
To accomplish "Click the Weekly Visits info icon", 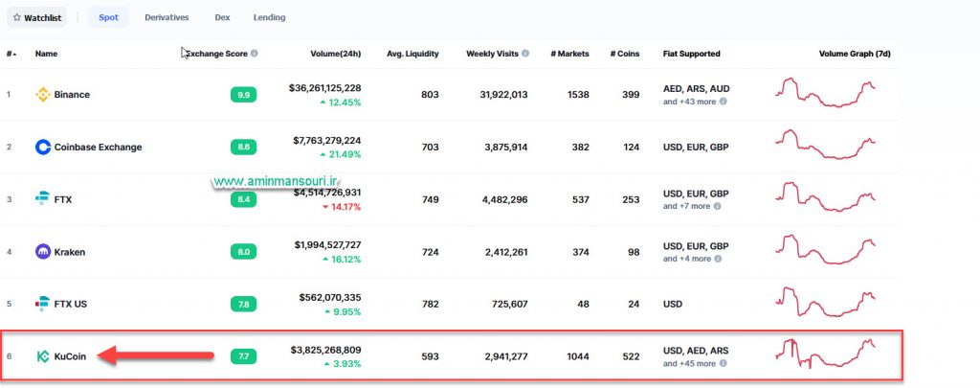I will (x=525, y=54).
